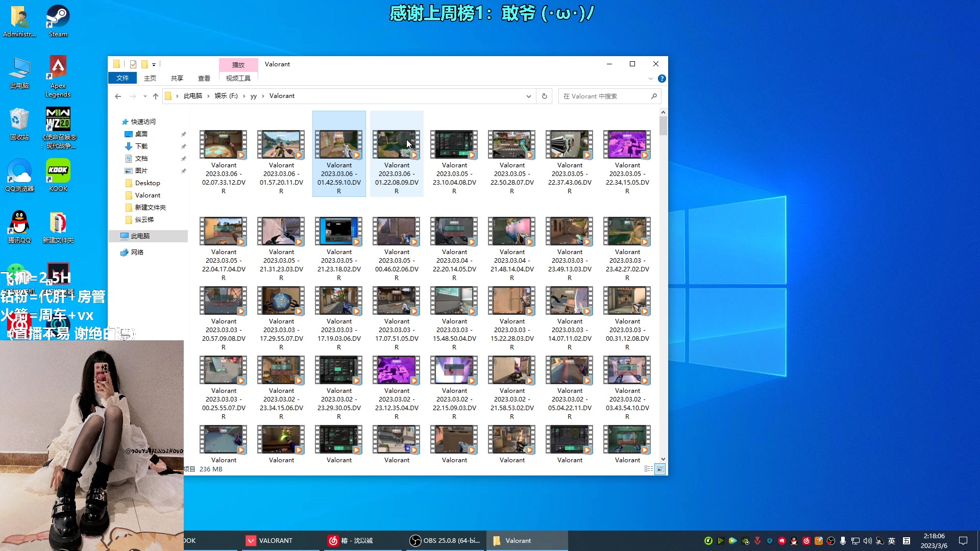This screenshot has height=551, width=980.
Task: Go up one folder level
Action: coord(156,96)
